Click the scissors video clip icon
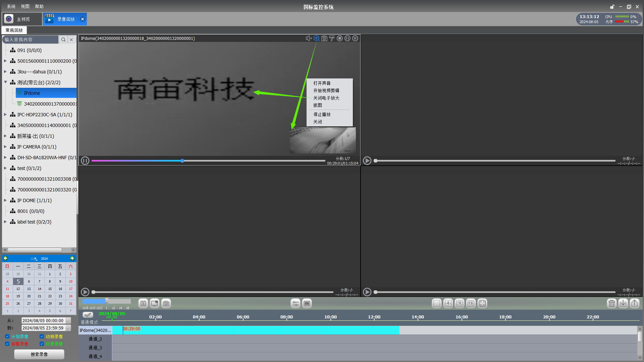Viewport: 644px width, 362px height. (x=332, y=38)
